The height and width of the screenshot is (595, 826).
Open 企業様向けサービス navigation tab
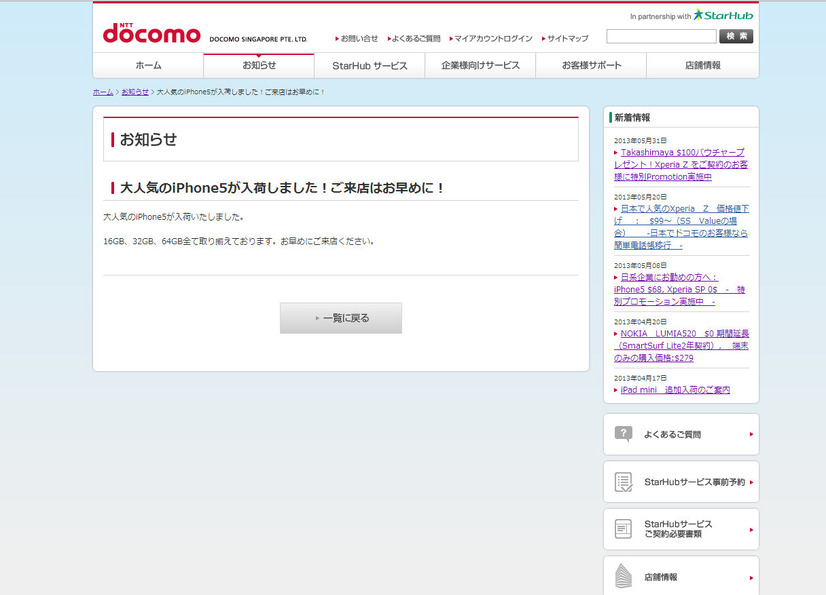(x=480, y=65)
